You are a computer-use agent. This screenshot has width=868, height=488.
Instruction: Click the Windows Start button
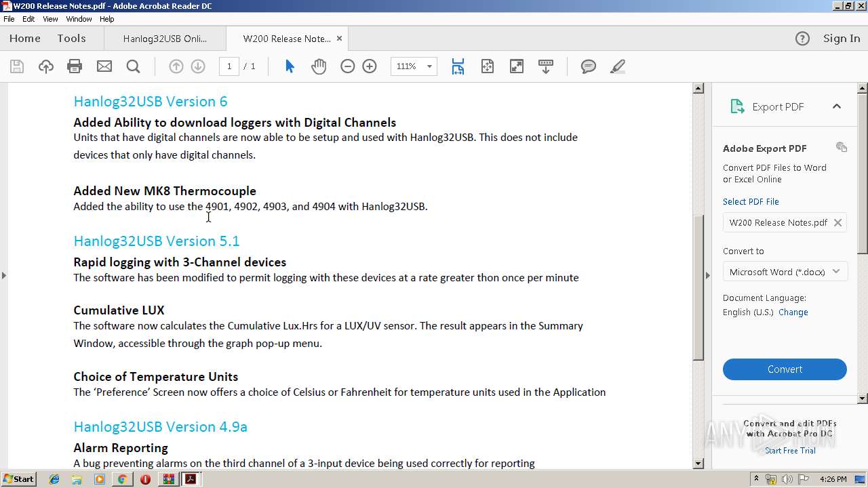tap(18, 479)
